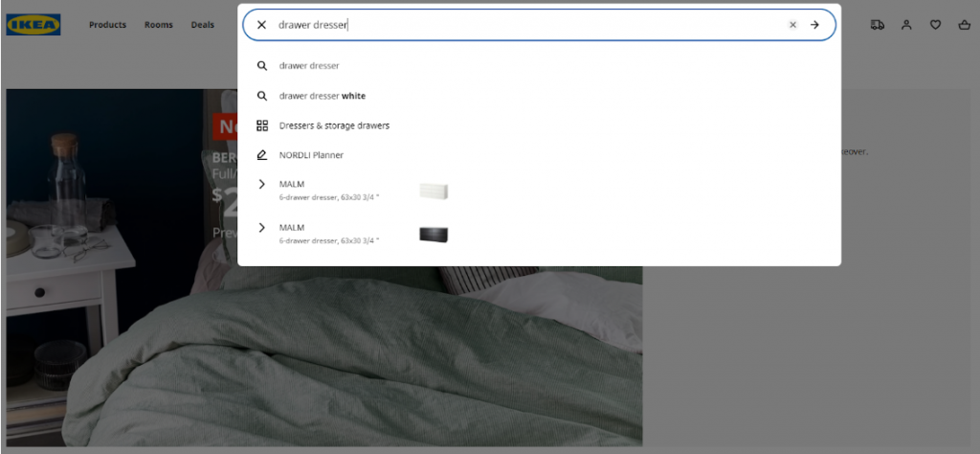The height and width of the screenshot is (454, 980).
Task: Submit search with arrow icon
Action: click(814, 25)
